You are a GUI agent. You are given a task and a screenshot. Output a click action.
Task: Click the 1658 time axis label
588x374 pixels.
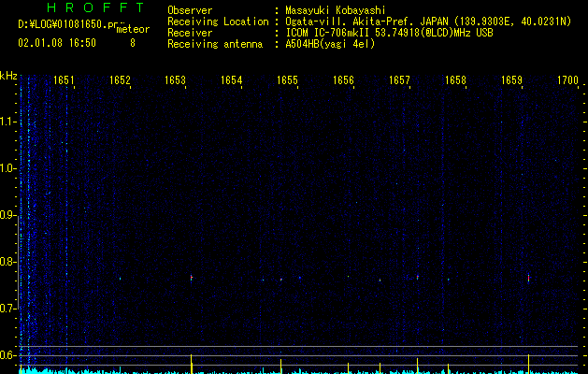tap(455, 80)
